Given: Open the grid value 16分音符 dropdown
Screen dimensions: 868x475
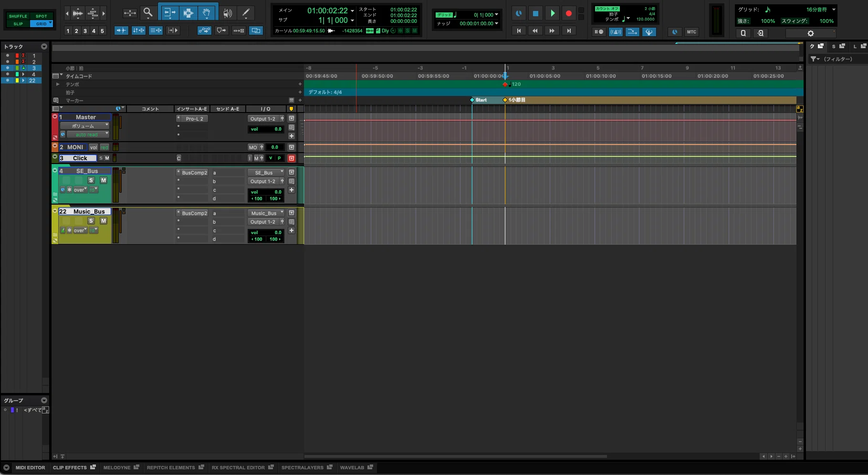Looking at the screenshot, I should pos(821,10).
